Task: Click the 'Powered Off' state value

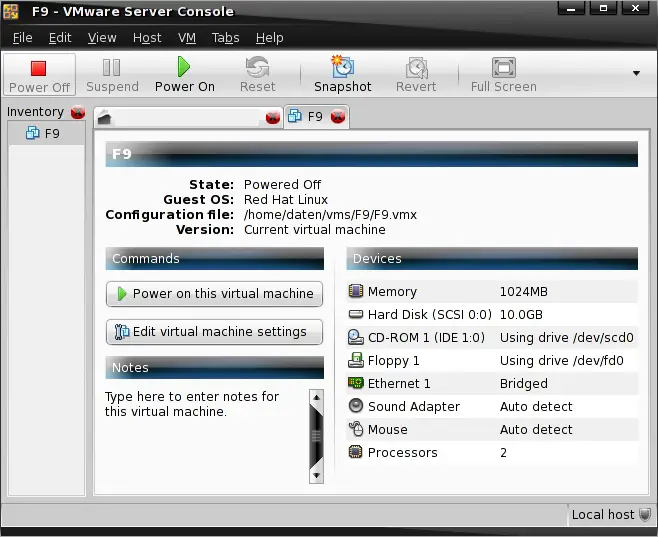Action: point(282,185)
